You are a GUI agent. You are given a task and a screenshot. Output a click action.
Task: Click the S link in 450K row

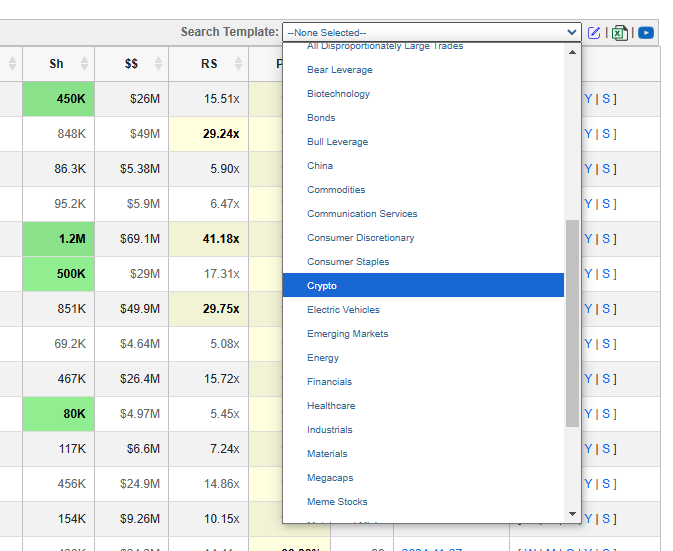606,99
